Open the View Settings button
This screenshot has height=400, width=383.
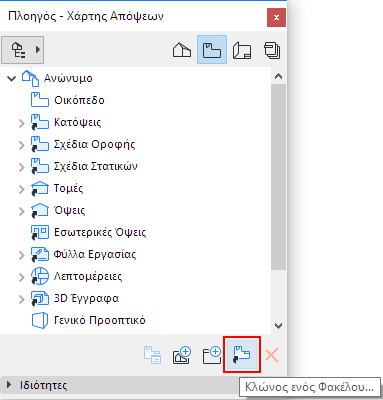pyautogui.click(x=152, y=355)
